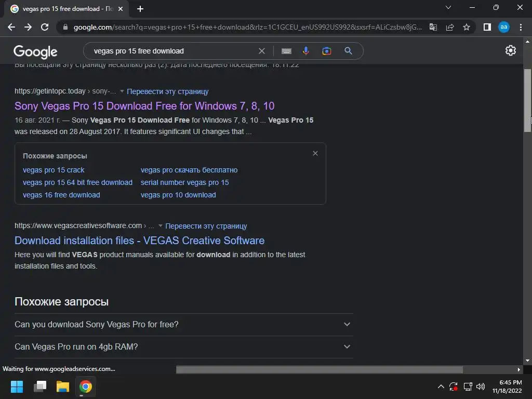Open update sync tray icon
The height and width of the screenshot is (399, 532).
454,387
